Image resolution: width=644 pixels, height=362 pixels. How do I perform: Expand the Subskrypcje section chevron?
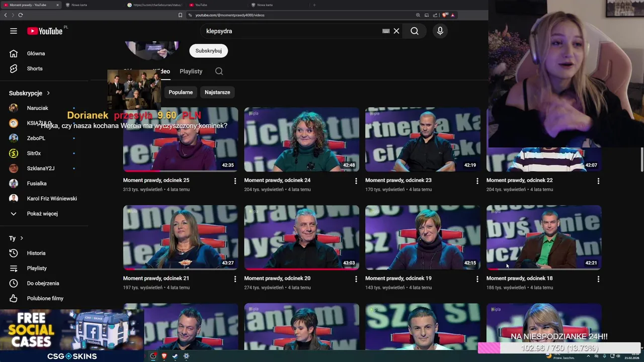(48, 93)
